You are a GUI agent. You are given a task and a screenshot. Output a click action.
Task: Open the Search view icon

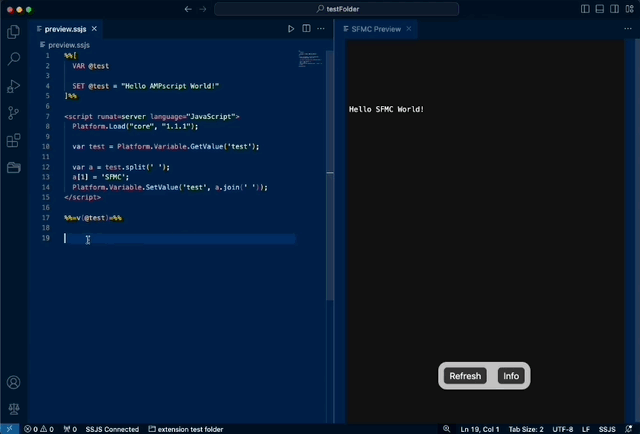tap(13, 59)
